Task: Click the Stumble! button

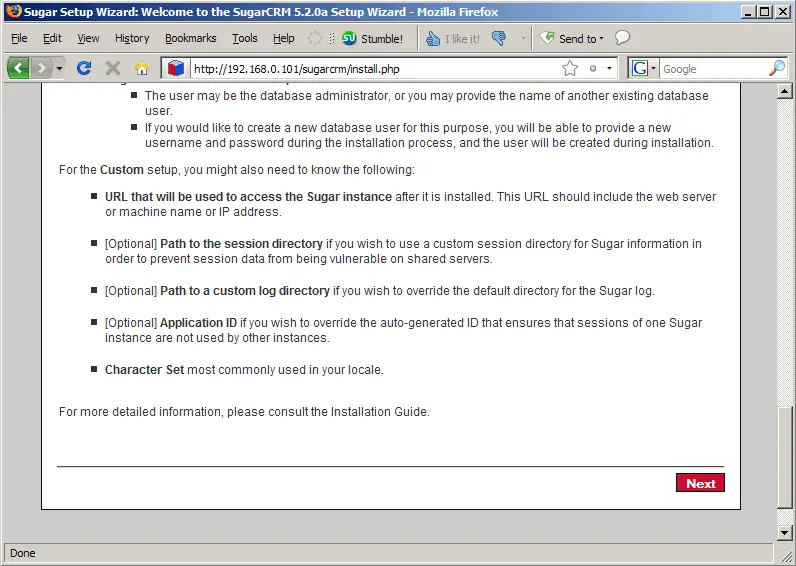Action: coord(373,39)
